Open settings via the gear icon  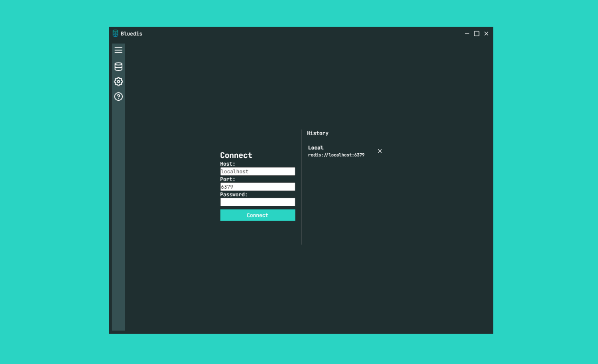(118, 82)
